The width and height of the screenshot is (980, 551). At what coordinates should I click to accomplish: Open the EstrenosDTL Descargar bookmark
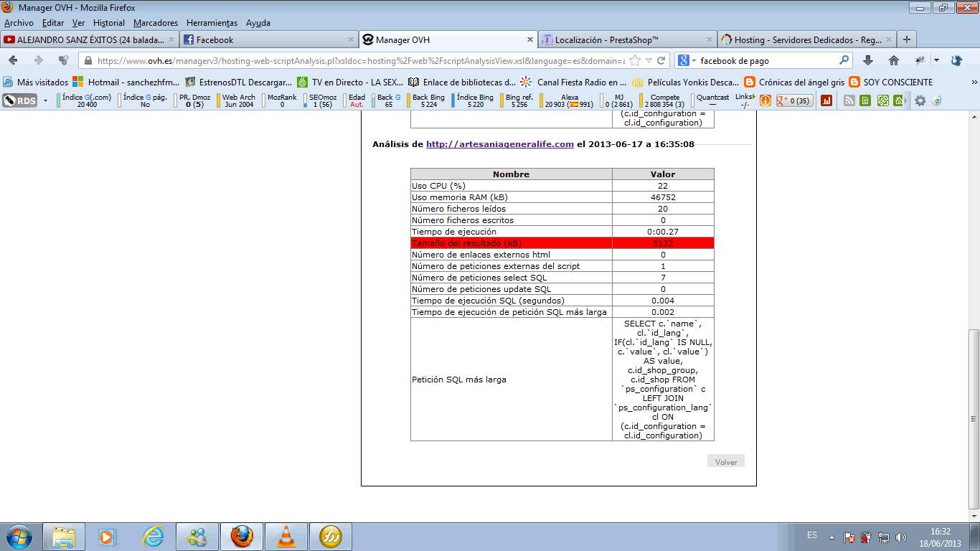point(238,82)
